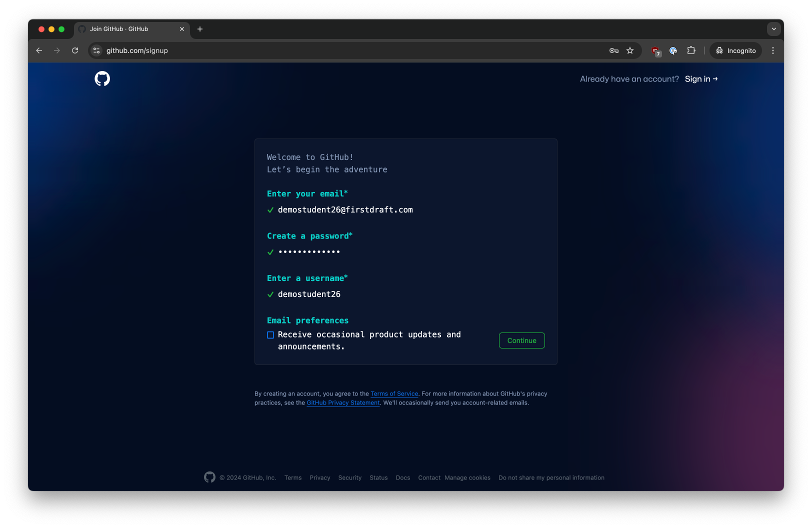Open a new browser tab

(200, 29)
